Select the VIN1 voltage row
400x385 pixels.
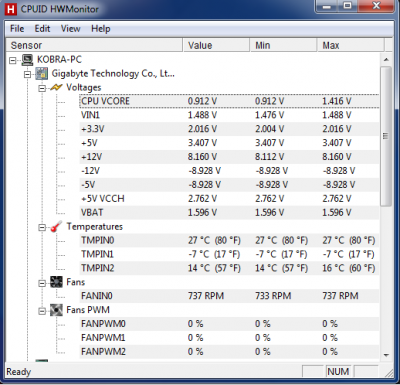click(x=229, y=115)
